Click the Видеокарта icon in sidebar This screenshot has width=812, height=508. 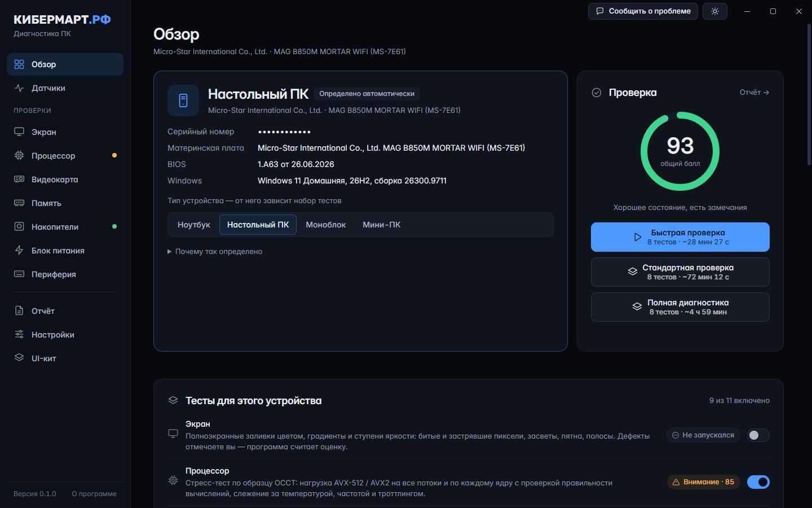[19, 179]
